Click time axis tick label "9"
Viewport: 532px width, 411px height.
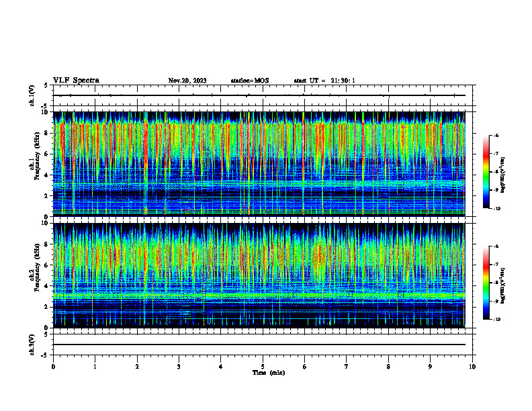click(x=430, y=367)
